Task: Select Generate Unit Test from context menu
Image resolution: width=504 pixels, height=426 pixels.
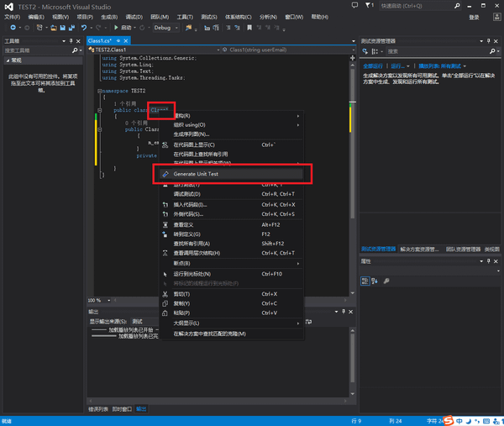Action: pos(232,174)
